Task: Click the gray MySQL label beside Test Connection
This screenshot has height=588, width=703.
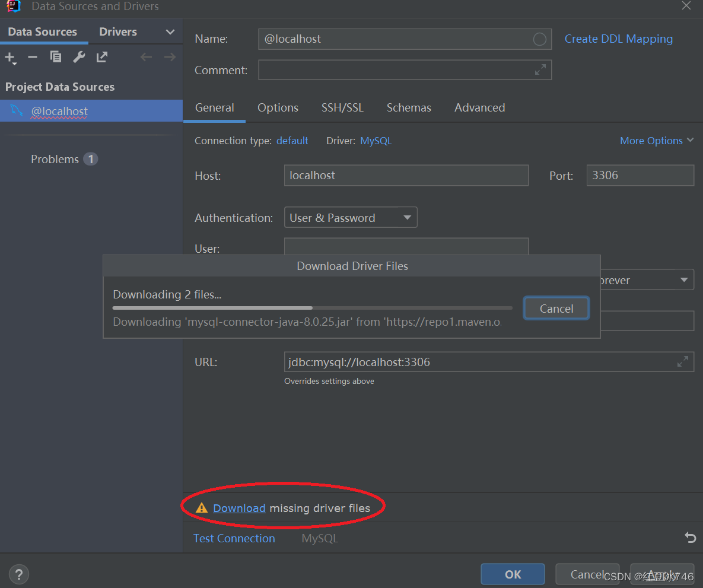Action: point(320,538)
